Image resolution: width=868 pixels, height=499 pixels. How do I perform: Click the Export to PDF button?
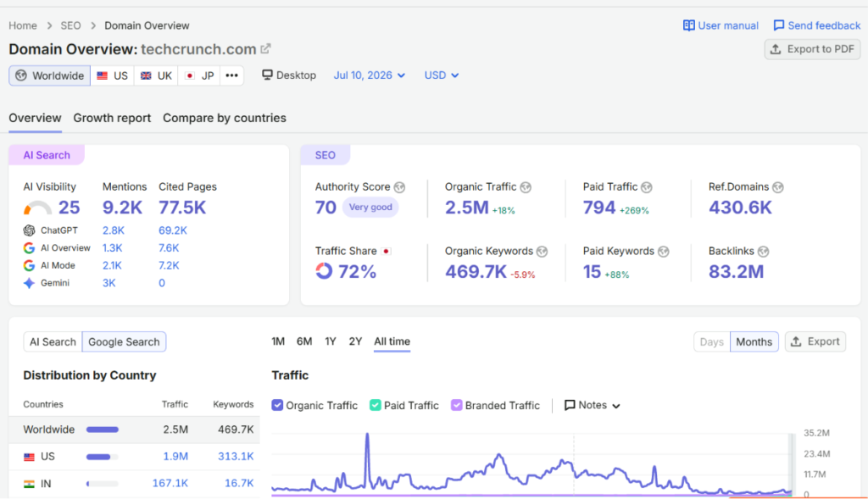point(812,49)
